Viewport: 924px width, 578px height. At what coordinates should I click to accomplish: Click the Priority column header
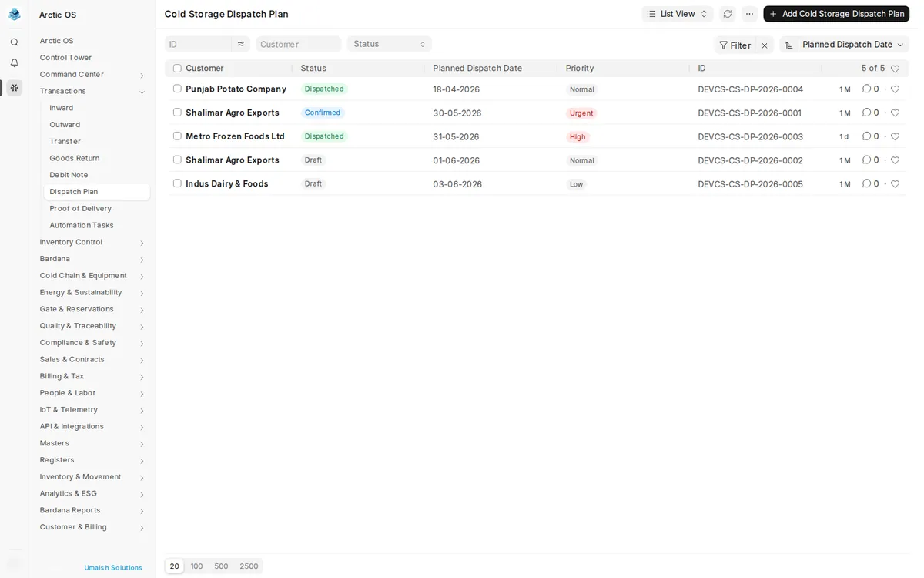(580, 68)
